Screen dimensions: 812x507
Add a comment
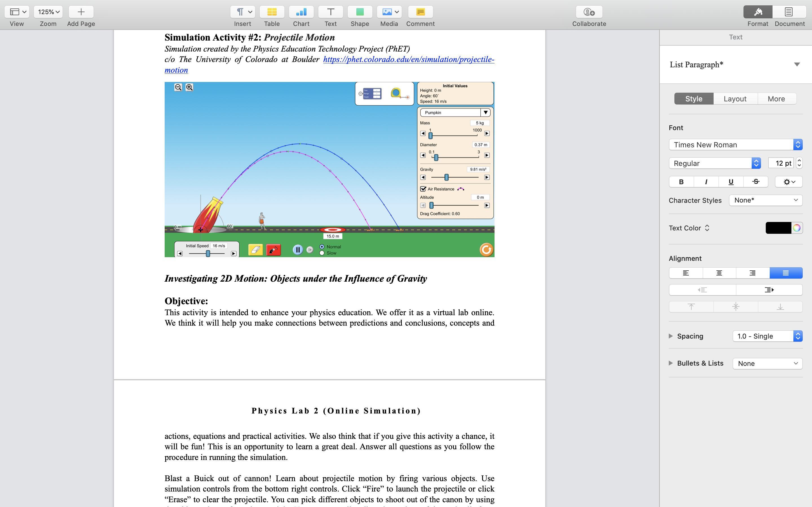point(420,12)
